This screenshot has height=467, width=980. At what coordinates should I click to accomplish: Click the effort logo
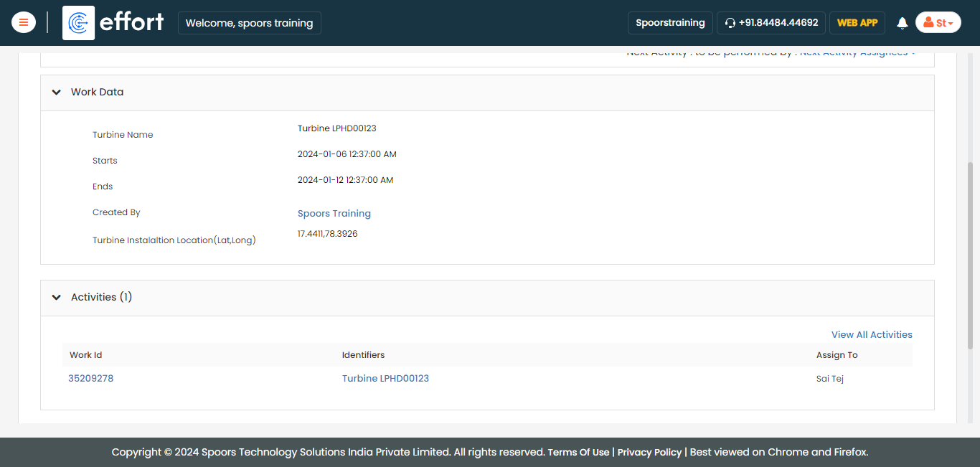tap(114, 22)
